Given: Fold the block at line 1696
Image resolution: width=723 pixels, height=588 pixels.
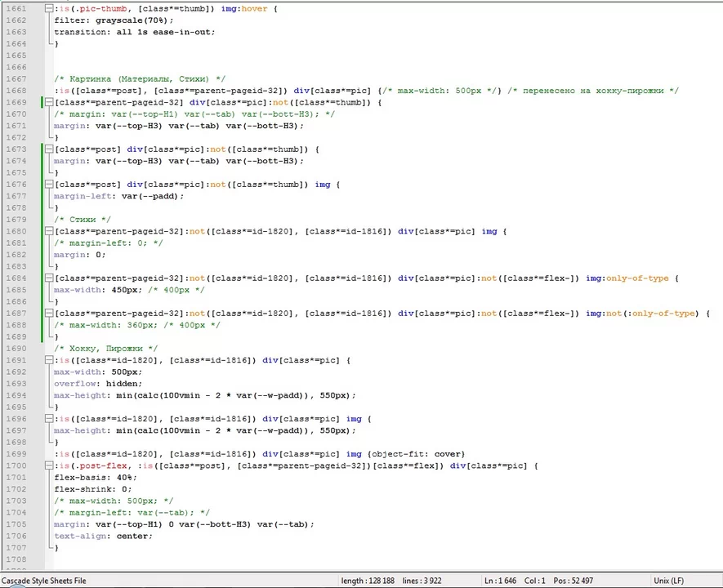Looking at the screenshot, I should click(x=49, y=419).
